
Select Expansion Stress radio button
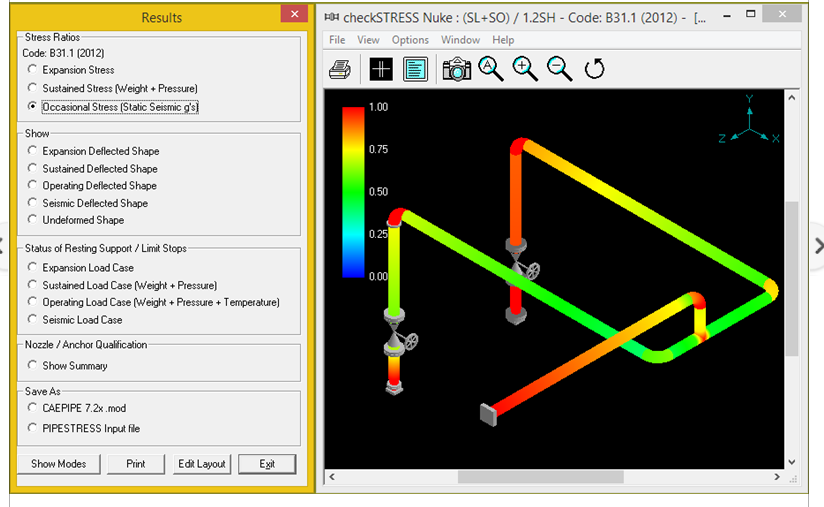pos(34,70)
